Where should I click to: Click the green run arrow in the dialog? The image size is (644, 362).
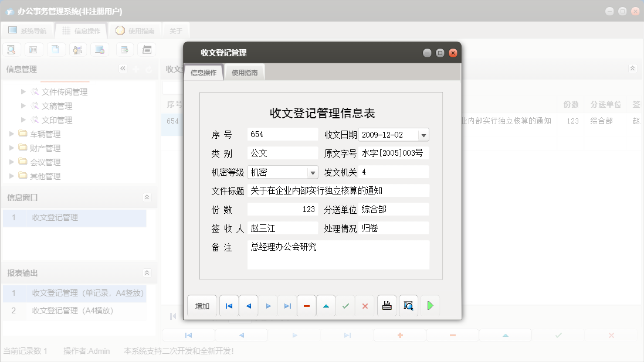(430, 305)
